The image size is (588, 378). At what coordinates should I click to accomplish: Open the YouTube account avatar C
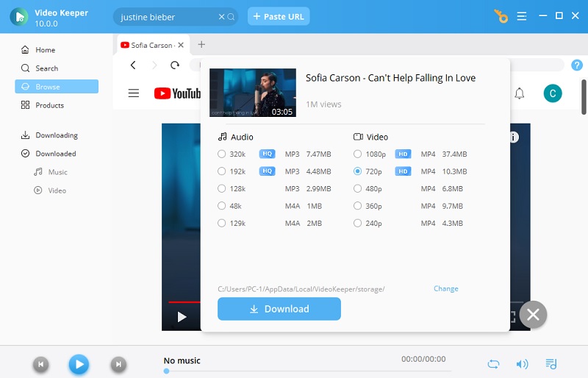point(553,93)
